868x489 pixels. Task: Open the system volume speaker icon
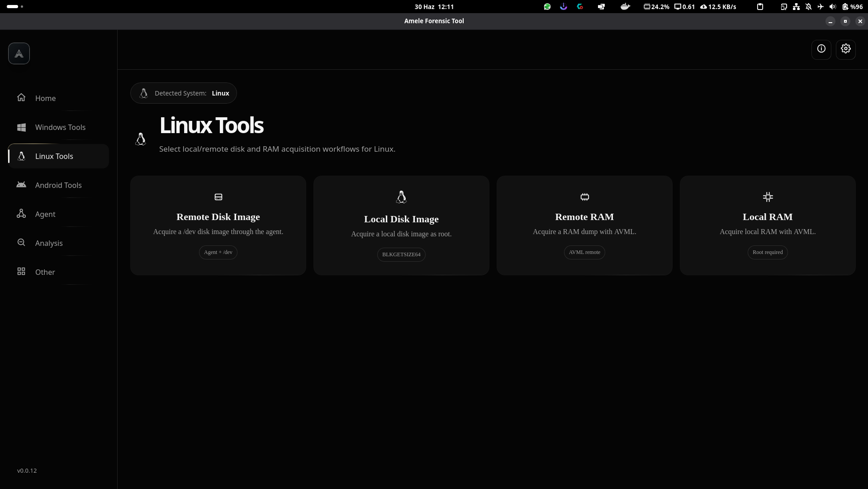coord(832,7)
